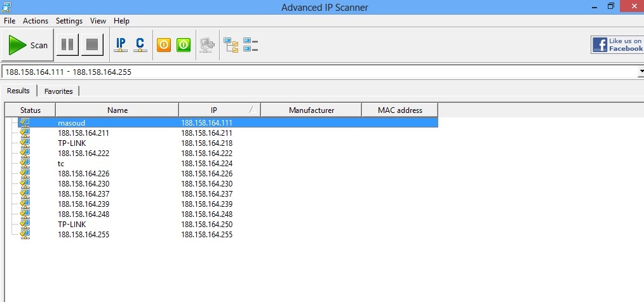Pause the scan in progress
Screen dimensions: 644x302
[x=67, y=44]
